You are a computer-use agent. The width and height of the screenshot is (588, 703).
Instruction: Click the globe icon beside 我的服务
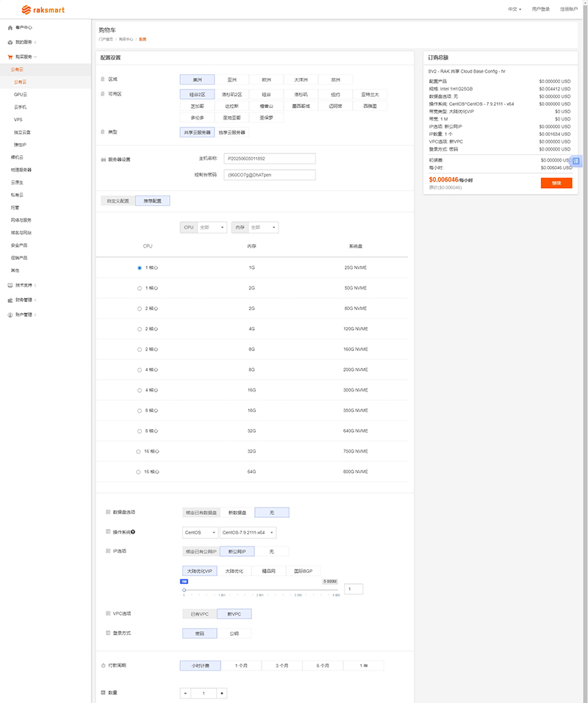(x=10, y=42)
